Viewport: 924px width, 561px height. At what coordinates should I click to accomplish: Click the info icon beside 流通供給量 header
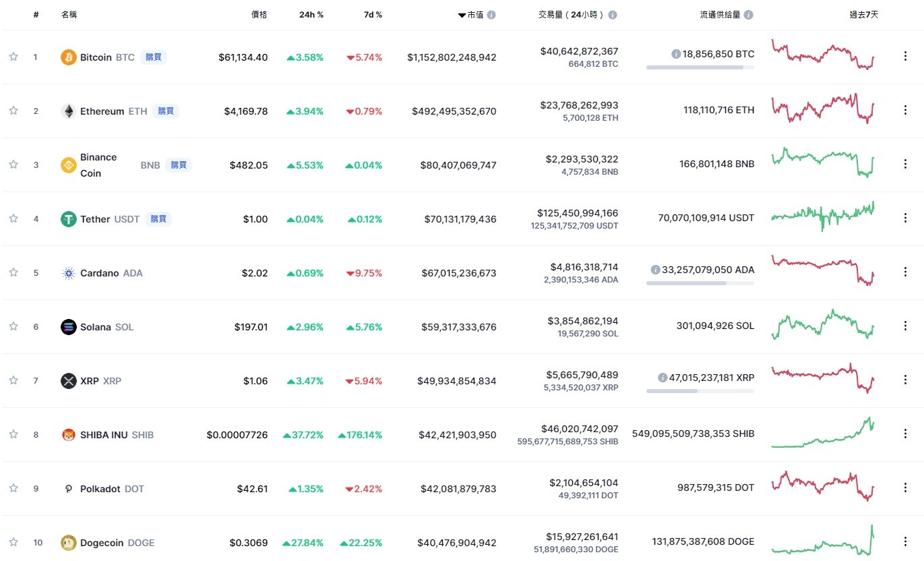pyautogui.click(x=749, y=15)
